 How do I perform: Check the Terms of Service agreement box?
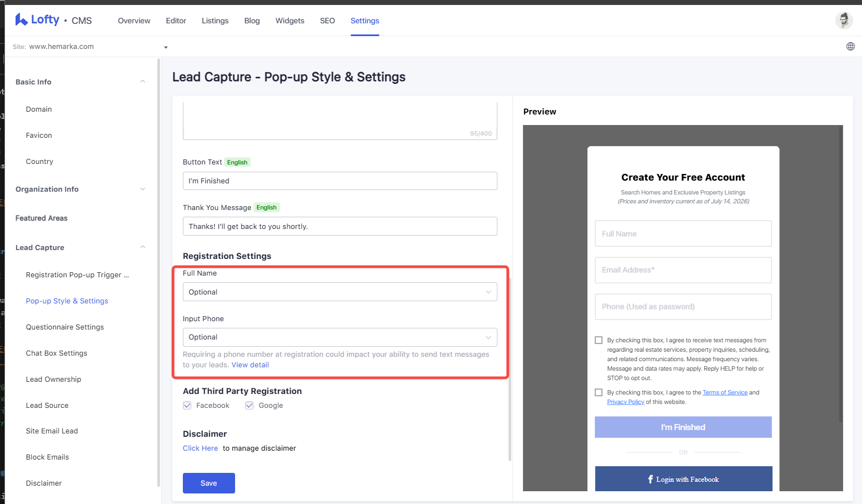point(599,392)
